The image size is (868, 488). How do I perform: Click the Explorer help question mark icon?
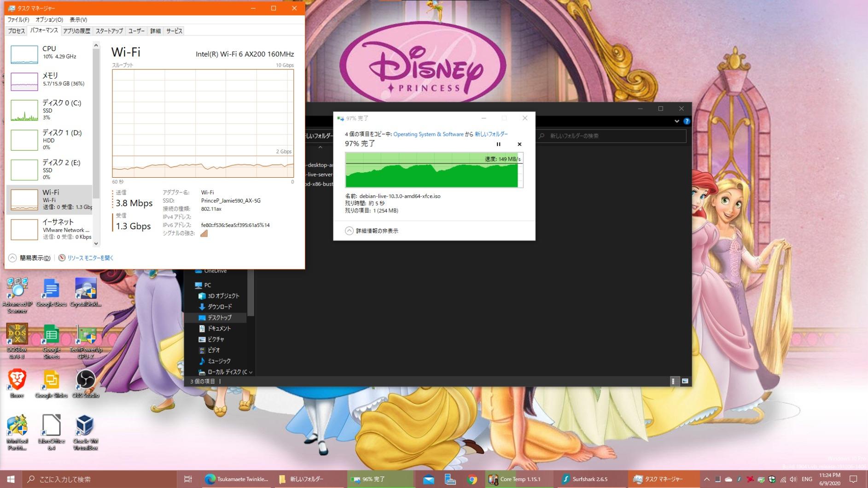point(687,122)
